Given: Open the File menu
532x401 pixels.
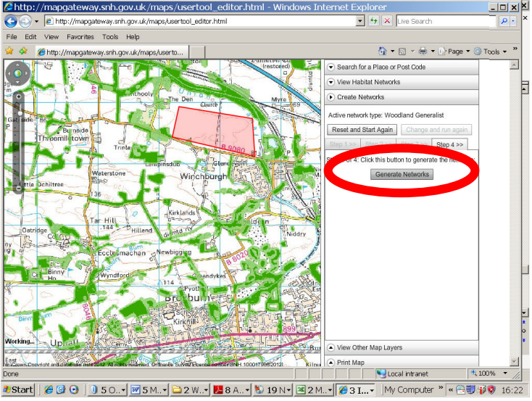Looking at the screenshot, I should (11, 37).
